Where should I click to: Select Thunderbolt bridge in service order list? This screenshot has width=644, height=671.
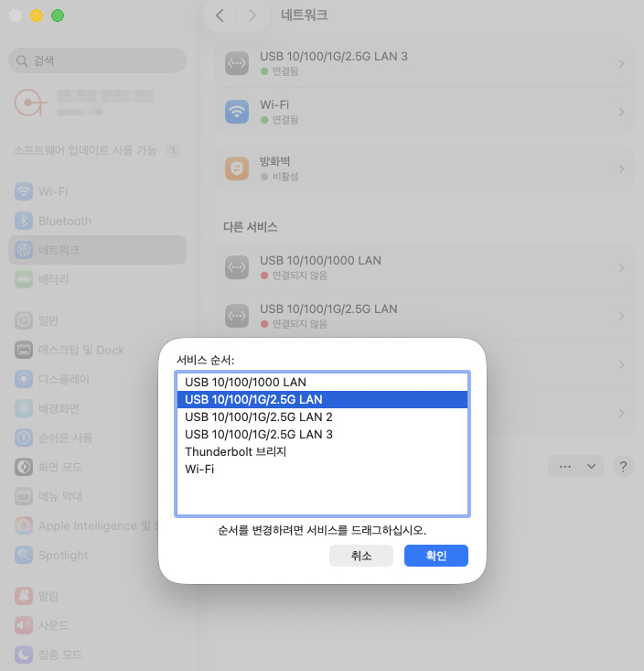pyautogui.click(x=235, y=452)
